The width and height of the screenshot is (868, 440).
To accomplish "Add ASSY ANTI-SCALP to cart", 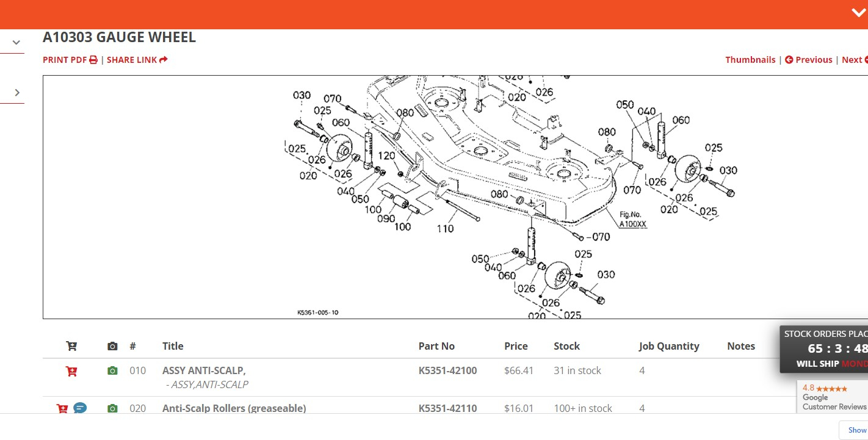I will [71, 371].
